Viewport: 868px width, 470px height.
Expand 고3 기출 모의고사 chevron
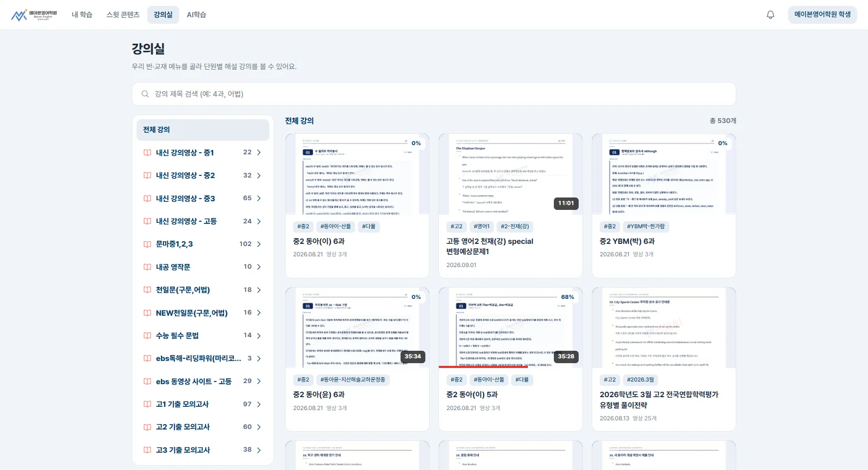pyautogui.click(x=259, y=450)
